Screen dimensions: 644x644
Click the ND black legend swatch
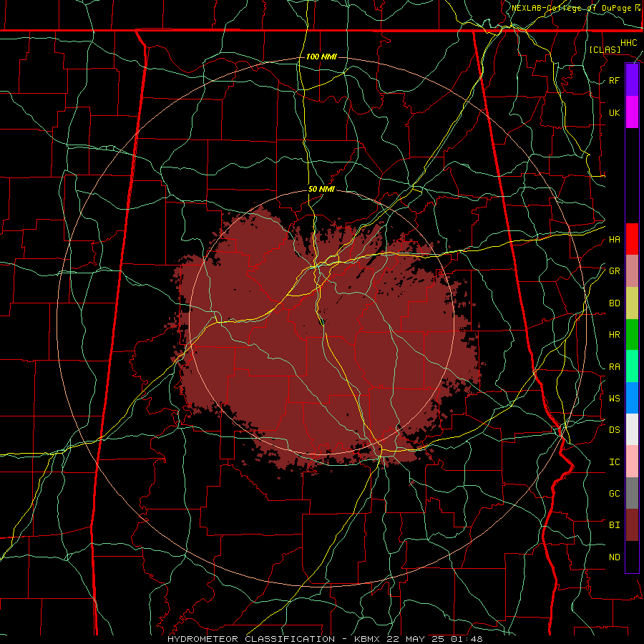point(632,557)
